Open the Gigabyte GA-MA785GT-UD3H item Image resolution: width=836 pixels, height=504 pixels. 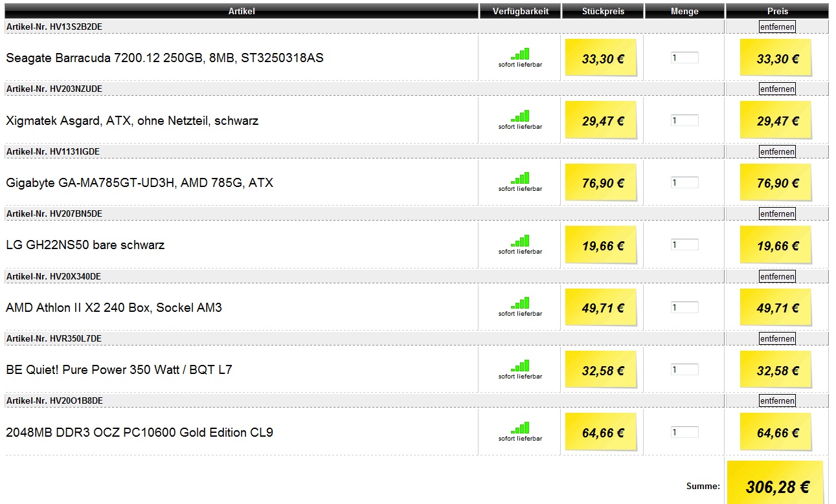pyautogui.click(x=139, y=183)
